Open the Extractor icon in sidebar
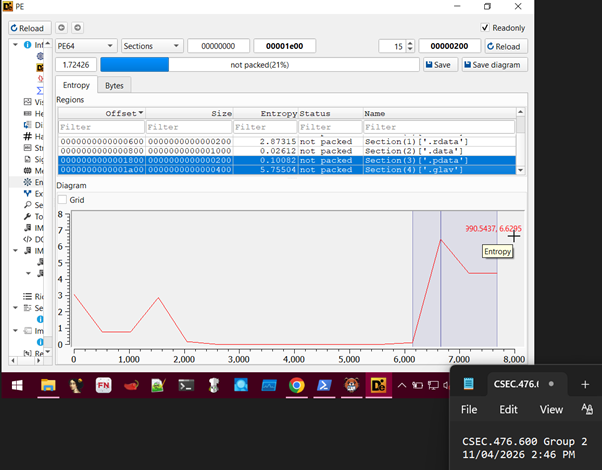This screenshot has width=602, height=470. pos(28,194)
